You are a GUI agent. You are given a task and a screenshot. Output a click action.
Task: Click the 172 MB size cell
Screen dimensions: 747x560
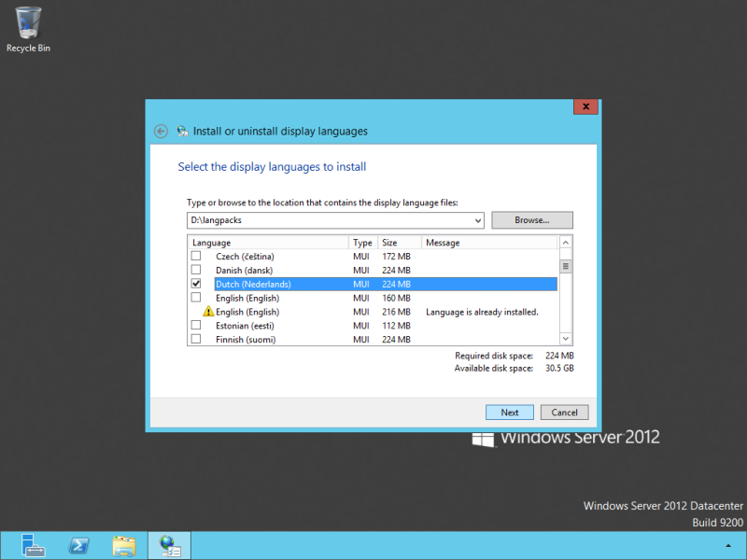(x=396, y=256)
